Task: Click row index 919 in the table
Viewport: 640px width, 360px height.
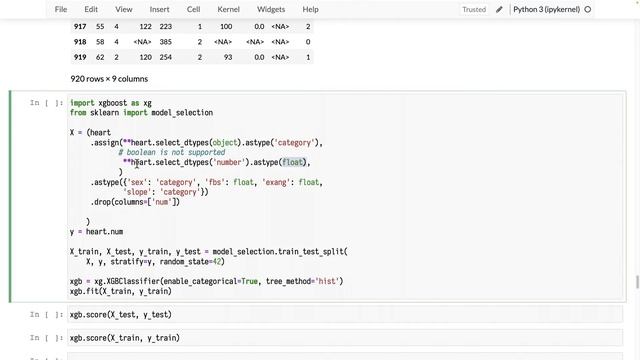Action: point(80,57)
